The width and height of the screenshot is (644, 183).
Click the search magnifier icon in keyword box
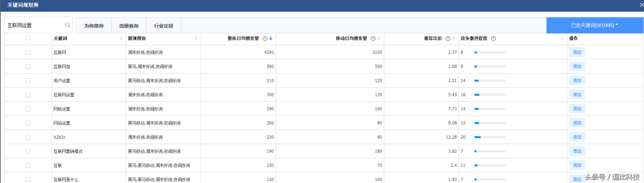point(67,25)
